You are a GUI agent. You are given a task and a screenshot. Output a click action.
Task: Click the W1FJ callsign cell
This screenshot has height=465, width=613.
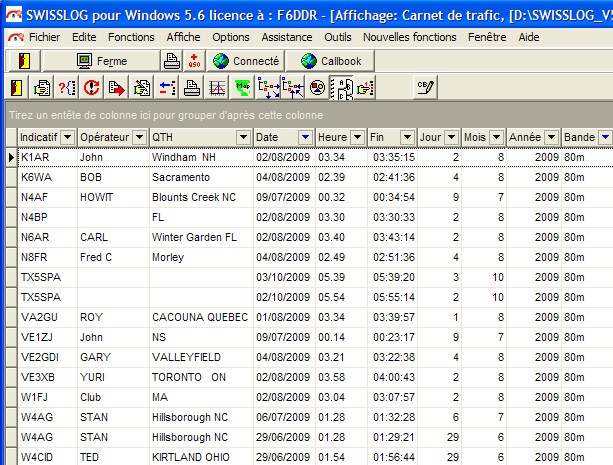pos(47,397)
